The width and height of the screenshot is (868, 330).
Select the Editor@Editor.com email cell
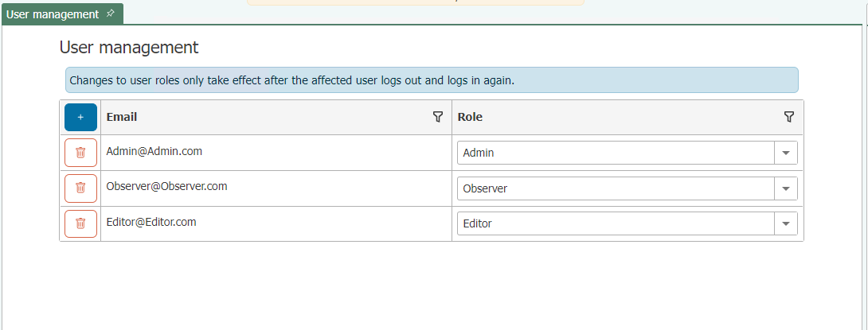[276, 223]
